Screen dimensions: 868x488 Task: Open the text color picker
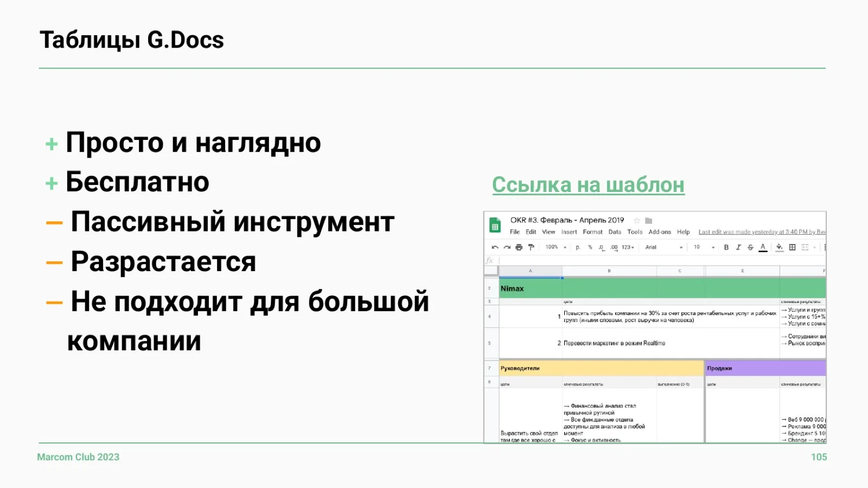[763, 247]
